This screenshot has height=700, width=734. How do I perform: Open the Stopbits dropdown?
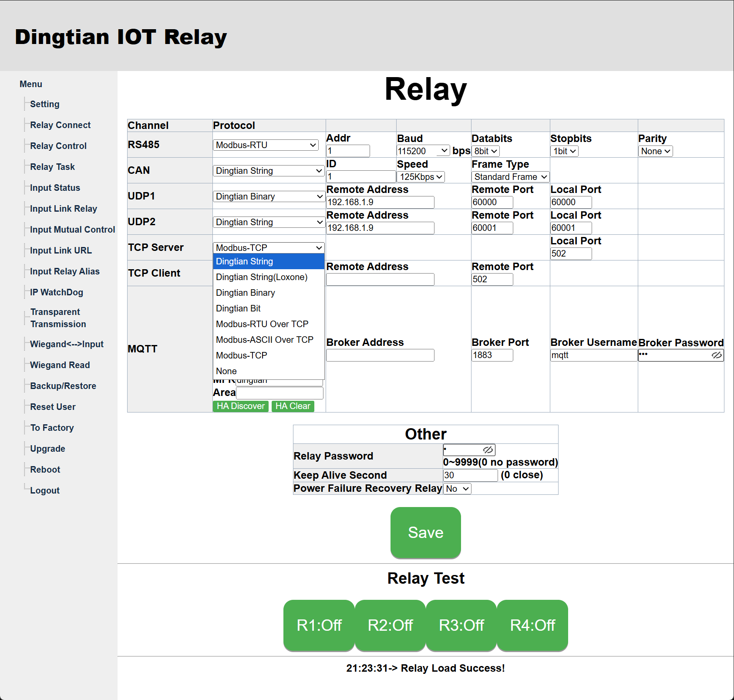point(565,151)
